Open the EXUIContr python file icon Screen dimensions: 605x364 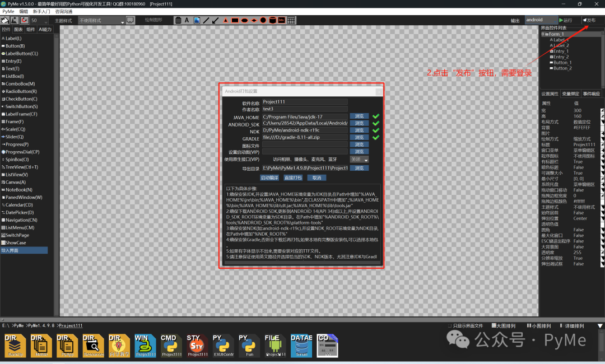[x=224, y=346]
